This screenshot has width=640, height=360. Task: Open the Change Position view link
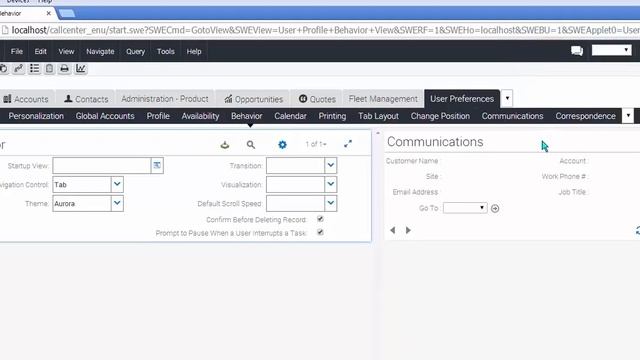click(x=440, y=116)
